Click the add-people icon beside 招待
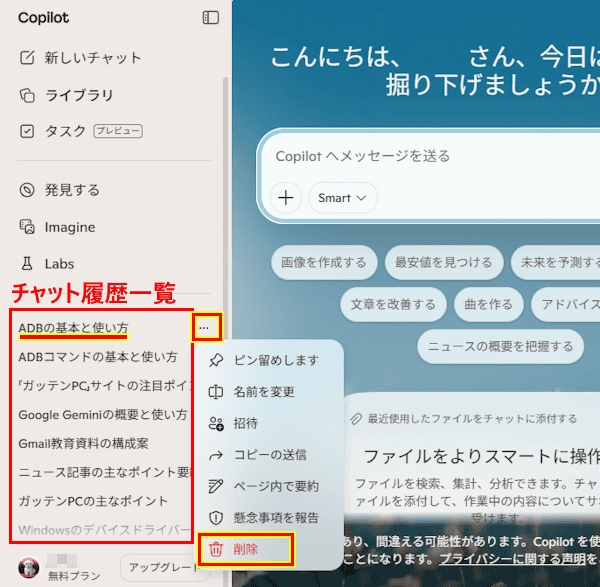The height and width of the screenshot is (587, 600). click(x=216, y=423)
